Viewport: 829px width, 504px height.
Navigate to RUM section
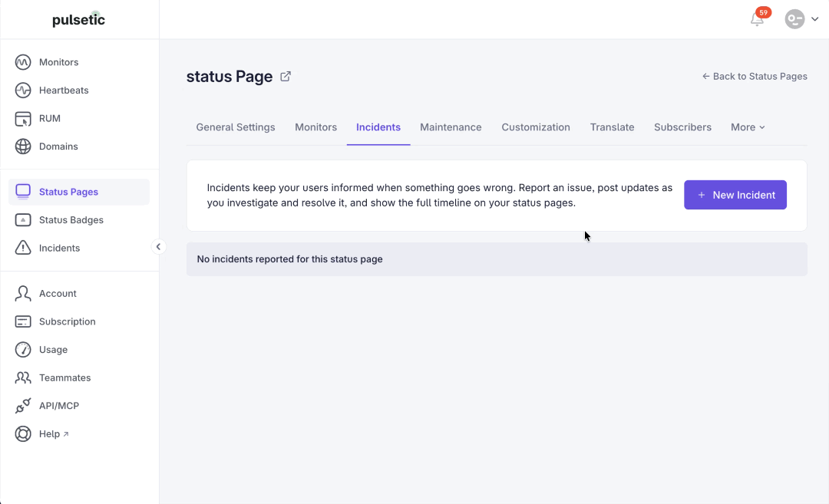coord(79,118)
